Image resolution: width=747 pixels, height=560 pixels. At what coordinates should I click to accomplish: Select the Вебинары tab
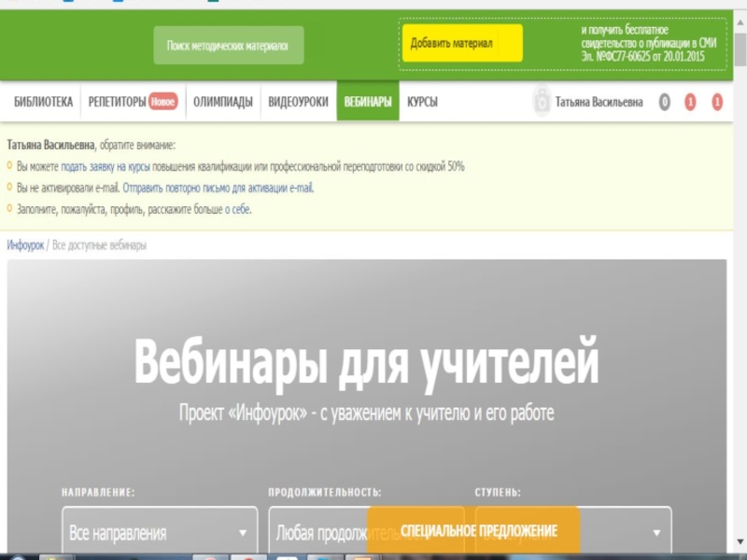coord(367,102)
